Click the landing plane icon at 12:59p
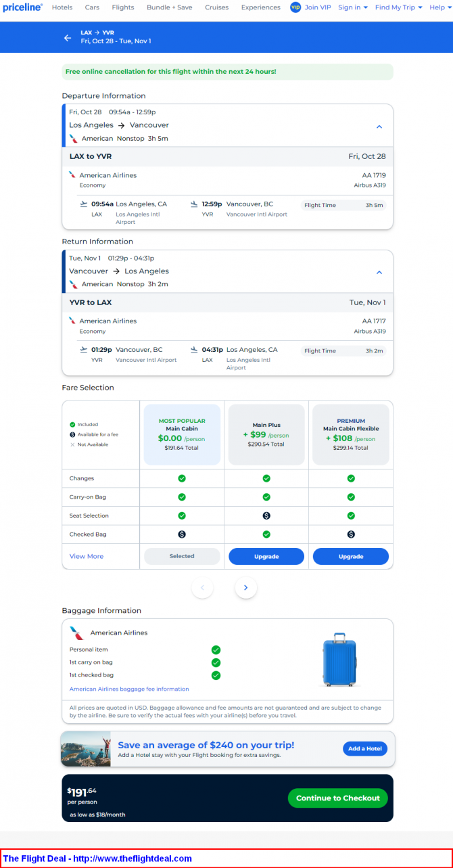This screenshot has width=453, height=868. pos(194,203)
